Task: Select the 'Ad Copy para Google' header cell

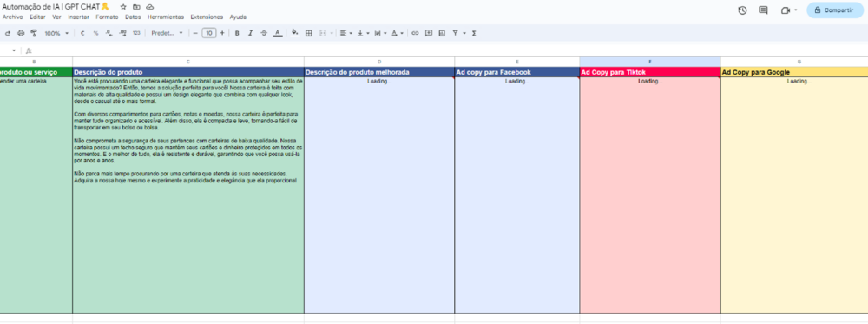Action: [794, 72]
